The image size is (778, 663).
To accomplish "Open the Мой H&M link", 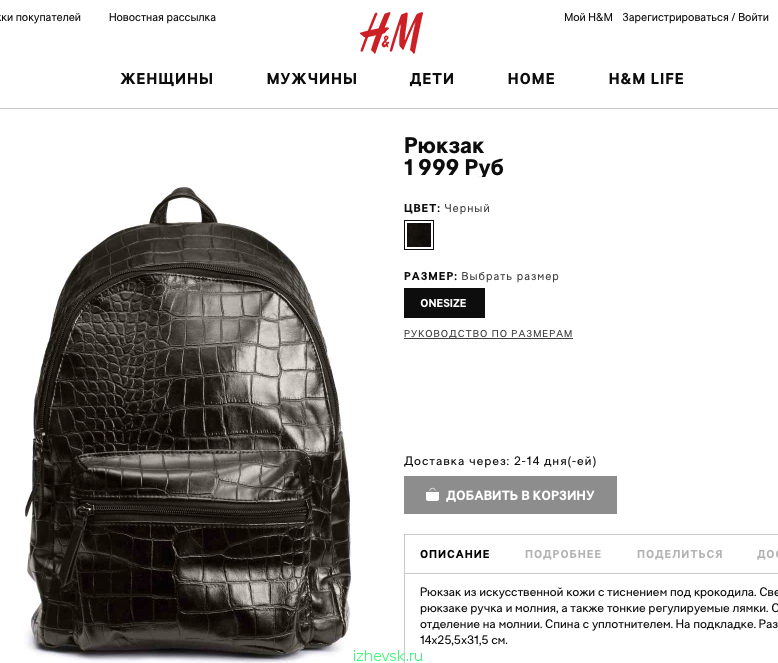I will (588, 17).
